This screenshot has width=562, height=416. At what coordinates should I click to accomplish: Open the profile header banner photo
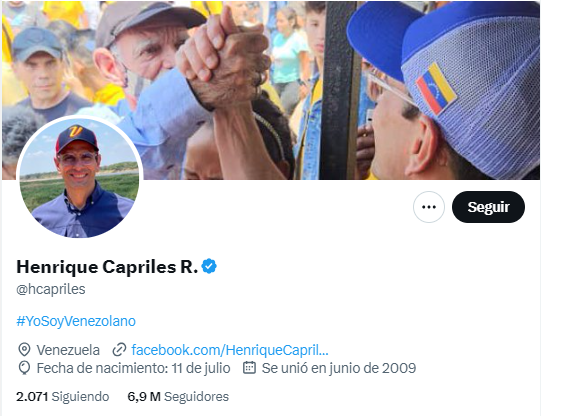pyautogui.click(x=271, y=90)
